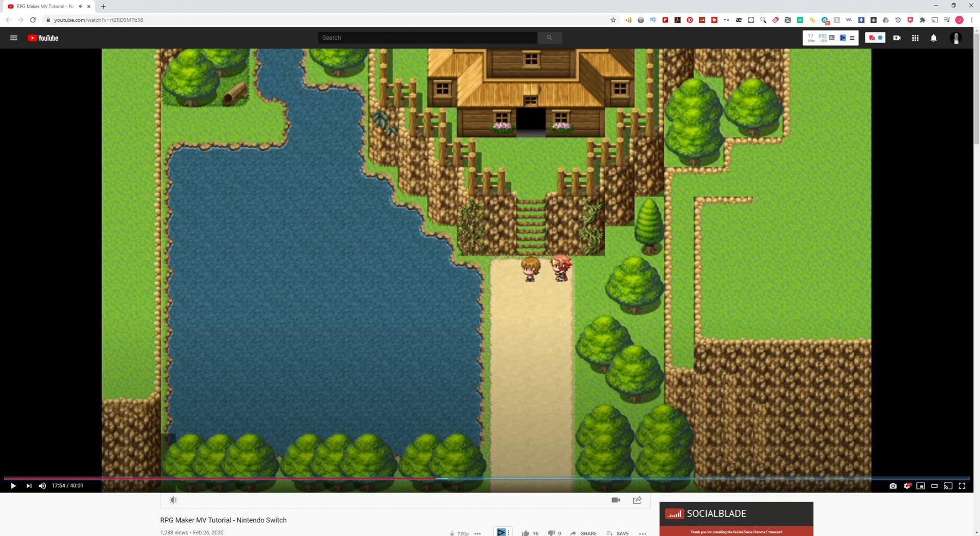The height and width of the screenshot is (536, 980).
Task: Enter fullscreen mode
Action: [x=962, y=486]
